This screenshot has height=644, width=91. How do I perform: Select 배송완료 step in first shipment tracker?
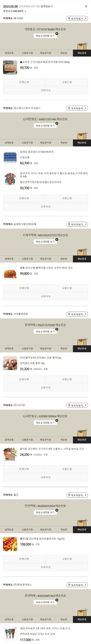tap(82, 53)
